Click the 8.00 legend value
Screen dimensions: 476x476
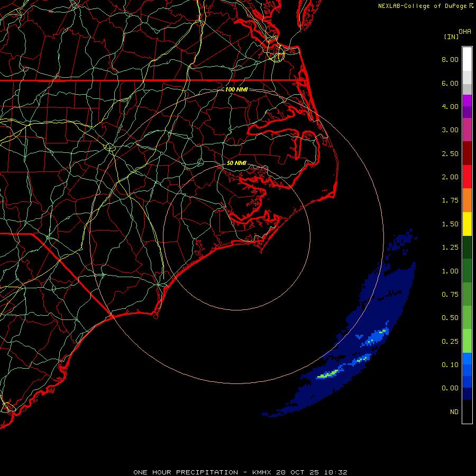[450, 59]
